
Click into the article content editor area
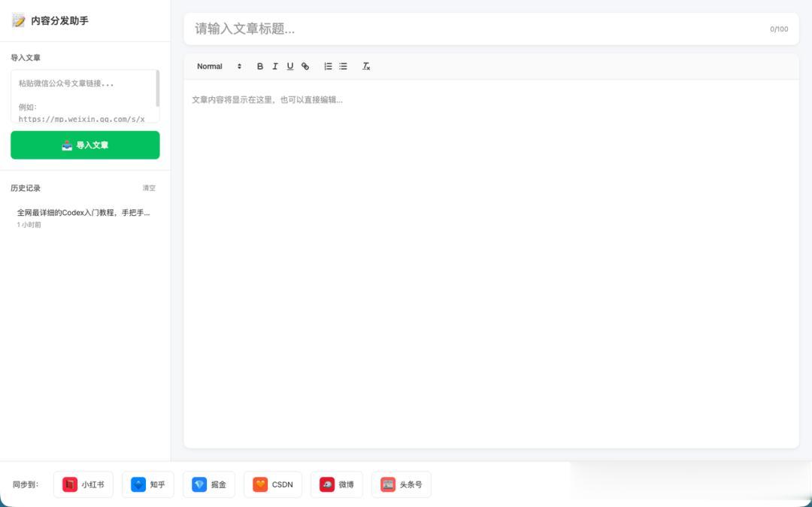(491, 263)
